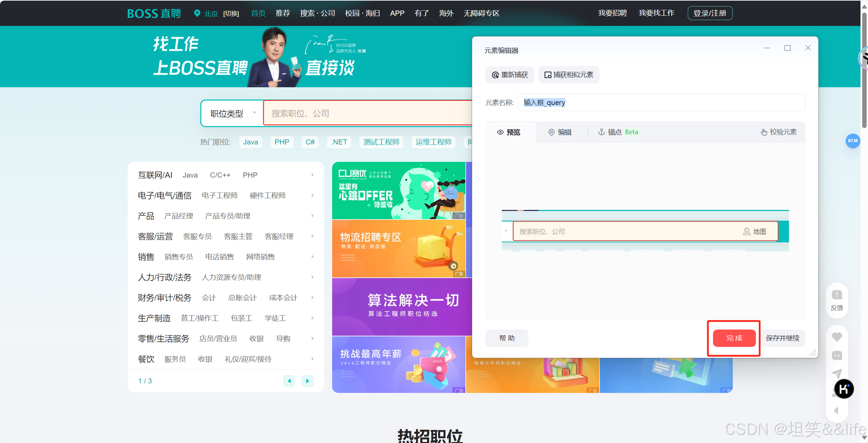The height and width of the screenshot is (443, 868).
Task: Click the blue 81M floating badge
Action: tap(853, 141)
